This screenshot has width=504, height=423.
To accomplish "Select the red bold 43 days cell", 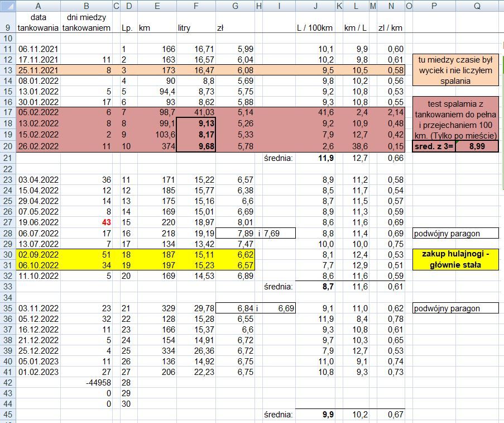I will pyautogui.click(x=87, y=222).
